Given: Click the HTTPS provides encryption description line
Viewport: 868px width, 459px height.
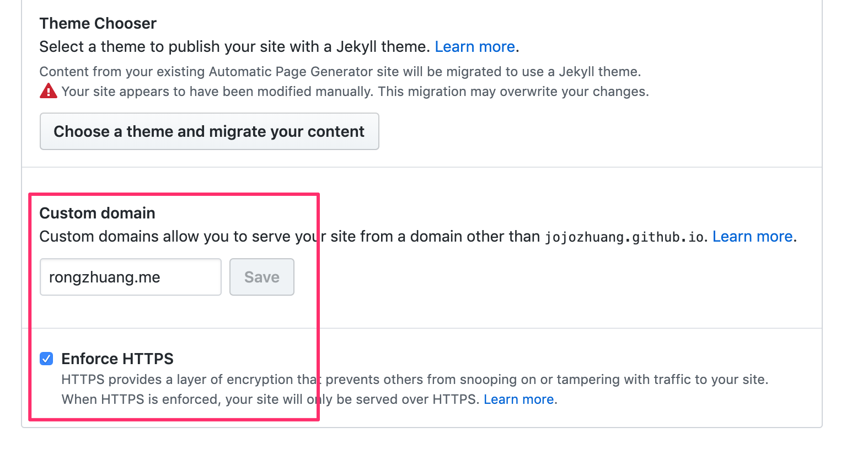Looking at the screenshot, I should pyautogui.click(x=415, y=379).
